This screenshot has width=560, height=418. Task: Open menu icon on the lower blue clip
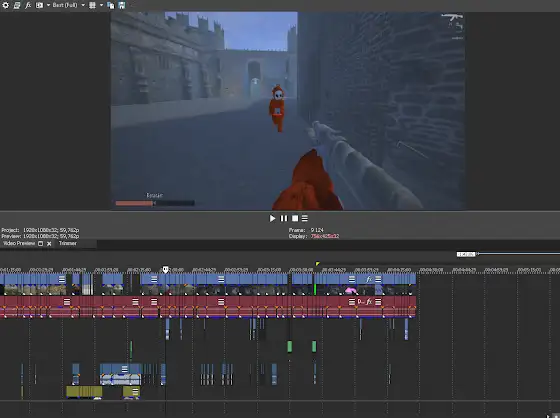click(x=125, y=369)
